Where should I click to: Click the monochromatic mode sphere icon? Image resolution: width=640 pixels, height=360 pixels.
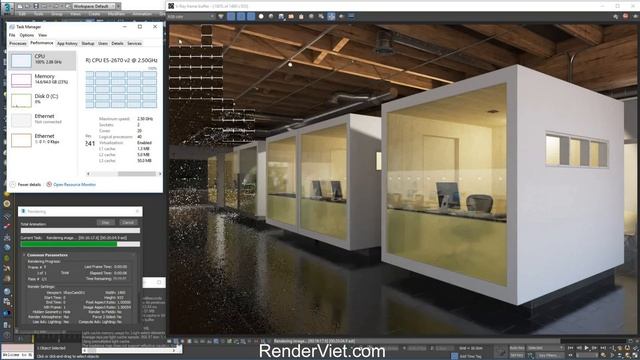pos(271,16)
